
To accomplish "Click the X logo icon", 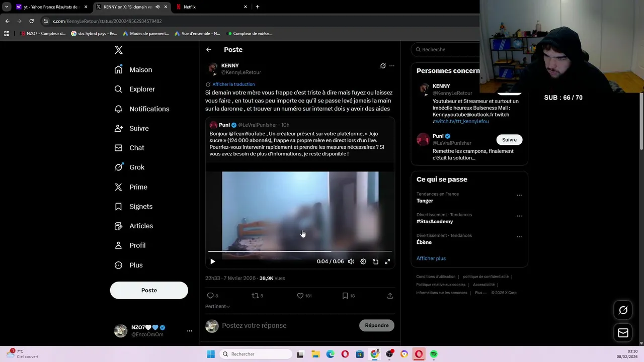I will point(119,50).
